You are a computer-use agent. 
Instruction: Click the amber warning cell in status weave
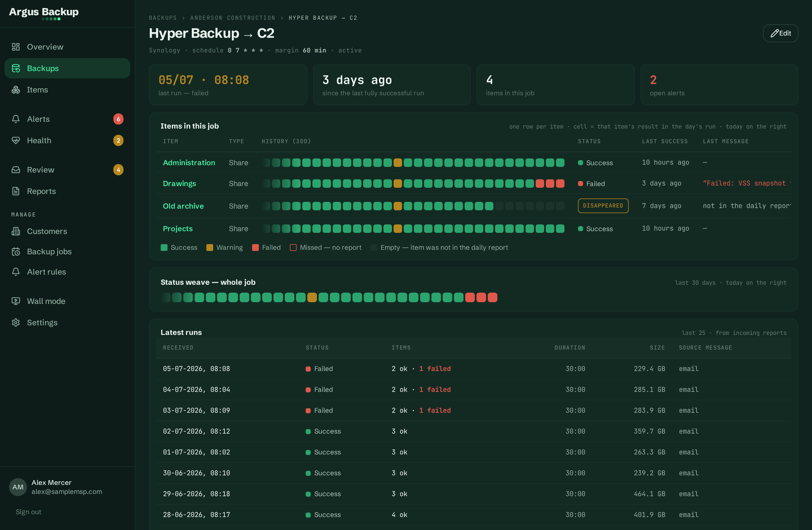(x=312, y=297)
